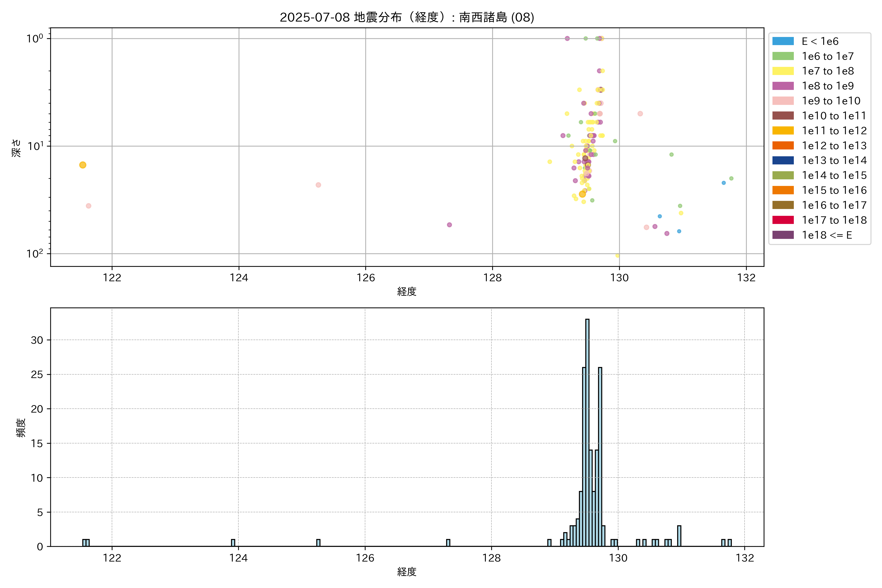Screen dimensions: 882x588
Task: Click the pink scatter point near longitude 125.2
Action: click(x=318, y=185)
